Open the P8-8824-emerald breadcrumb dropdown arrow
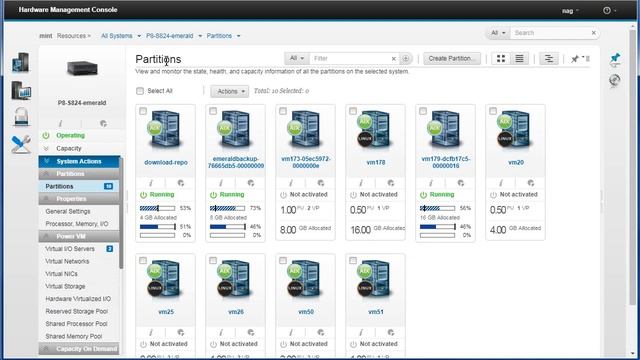Image resolution: width=640 pixels, height=360 pixels. 200,36
